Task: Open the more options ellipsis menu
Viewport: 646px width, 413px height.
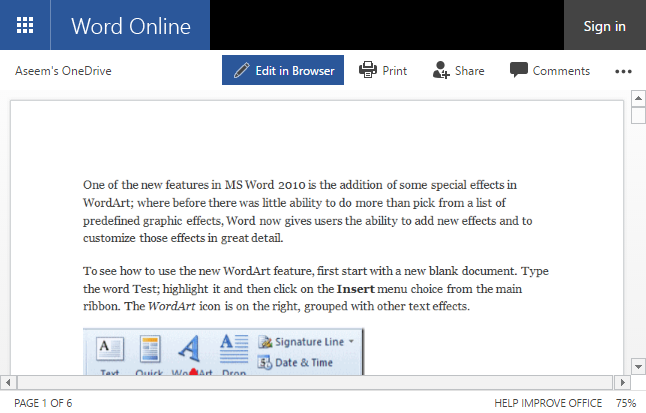Action: (x=623, y=71)
